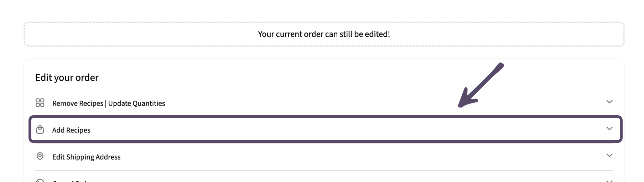Screen dimensions: 644x182
Task: Click the partially visible cancel icon at bottom
Action: tap(40, 181)
